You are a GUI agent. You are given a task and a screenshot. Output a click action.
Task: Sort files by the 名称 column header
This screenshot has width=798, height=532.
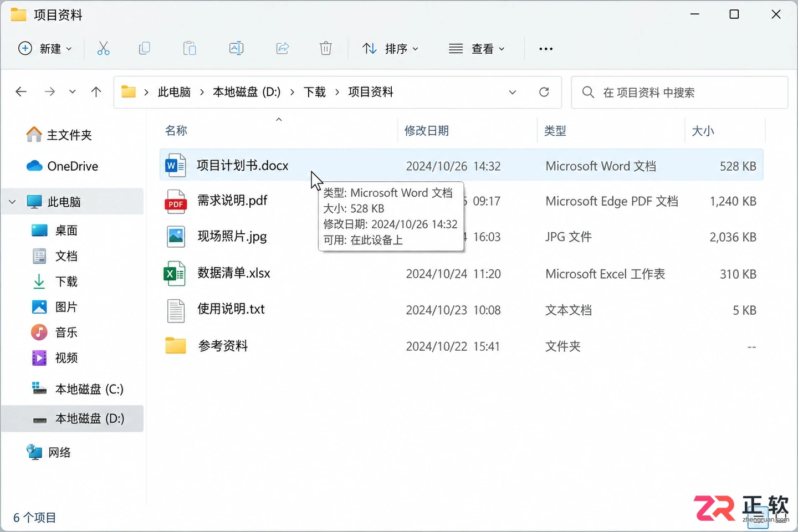coord(176,131)
